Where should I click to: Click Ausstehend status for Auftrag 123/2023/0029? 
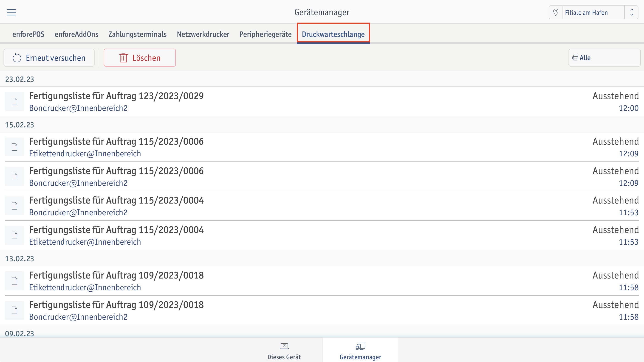(616, 96)
